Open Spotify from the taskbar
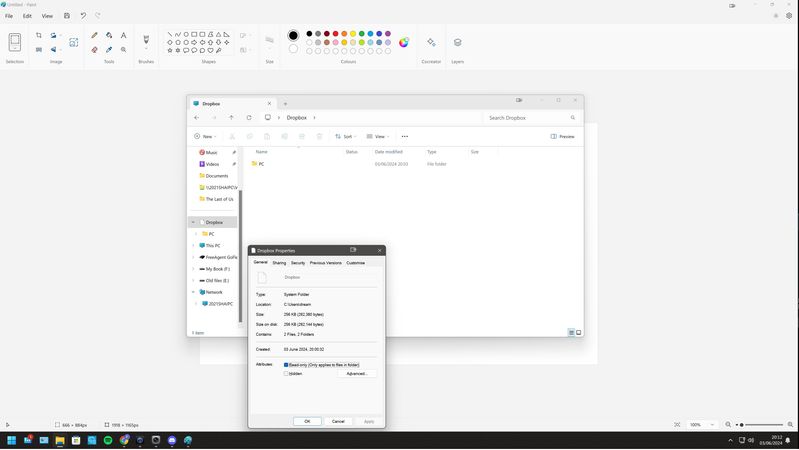The image size is (799, 450). pyautogui.click(x=108, y=440)
